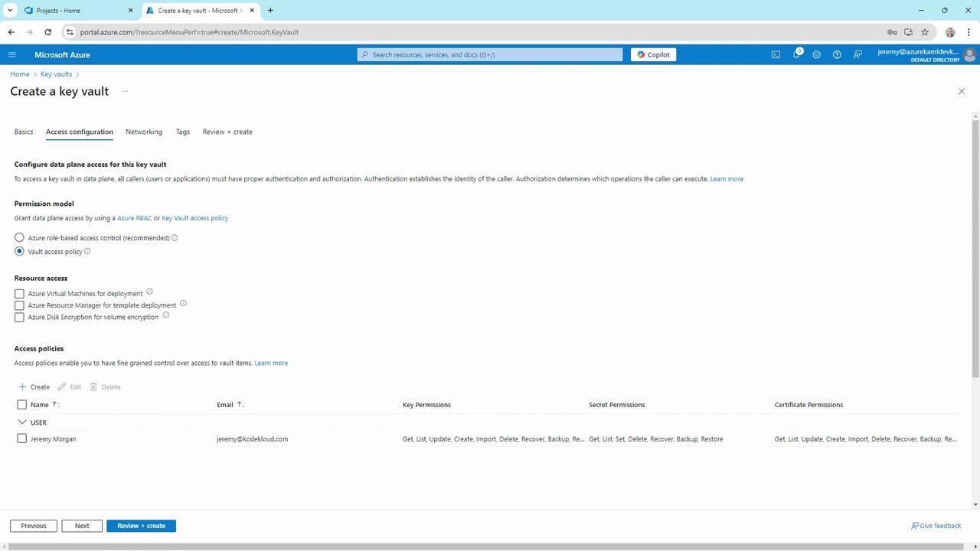Select the Jeremy Morgan row checkbox

pyautogui.click(x=21, y=439)
